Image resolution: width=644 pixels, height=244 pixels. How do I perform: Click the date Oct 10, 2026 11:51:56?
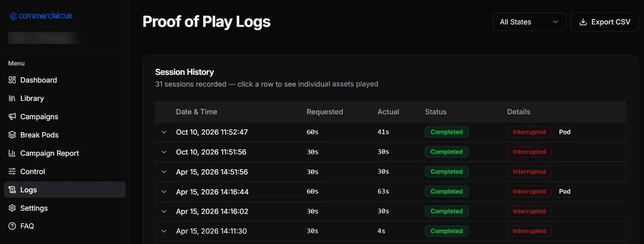211,152
